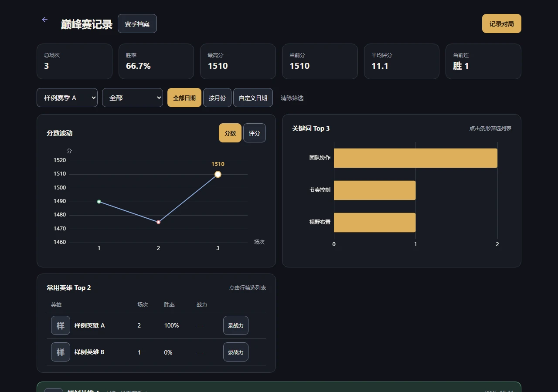
Task: Expand the 全部 filter dropdown
Action: pos(133,98)
